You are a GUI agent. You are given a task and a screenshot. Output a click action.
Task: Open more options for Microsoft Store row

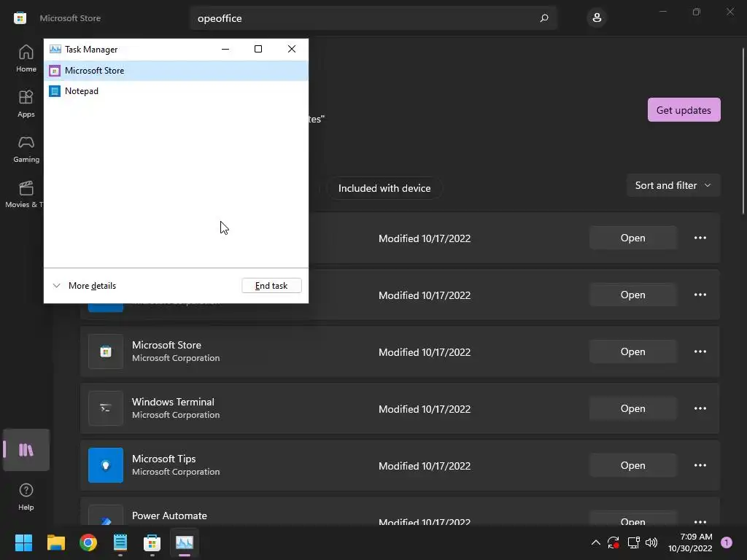coord(700,351)
